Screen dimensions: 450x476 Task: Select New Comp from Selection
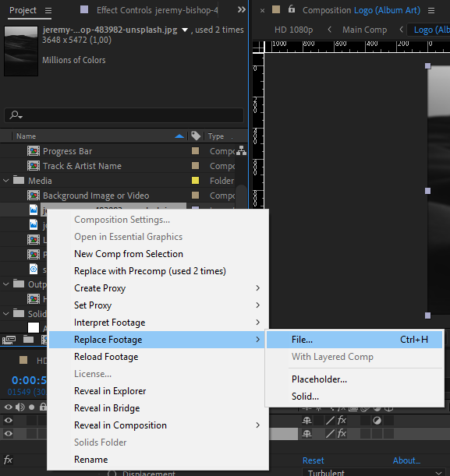(x=157, y=254)
